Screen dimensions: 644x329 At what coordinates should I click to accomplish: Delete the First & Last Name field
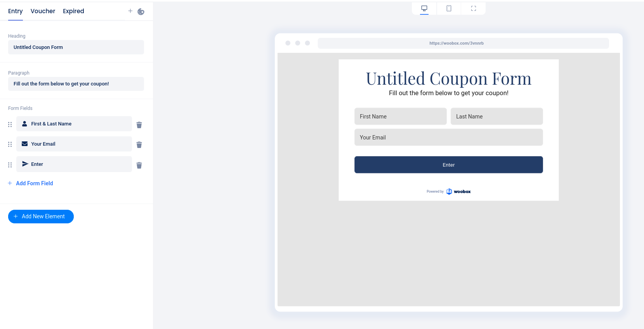click(x=139, y=125)
